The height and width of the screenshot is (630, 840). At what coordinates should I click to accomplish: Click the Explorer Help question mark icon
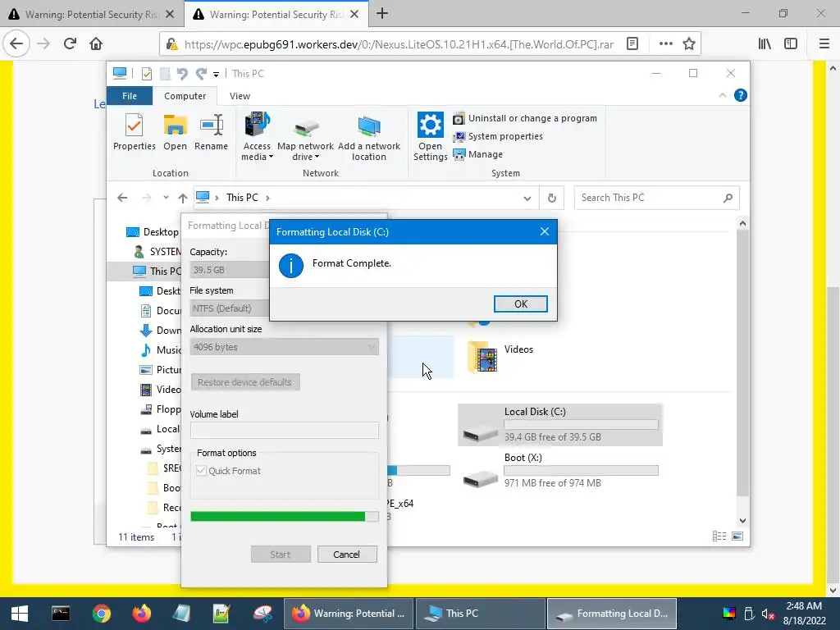click(741, 95)
